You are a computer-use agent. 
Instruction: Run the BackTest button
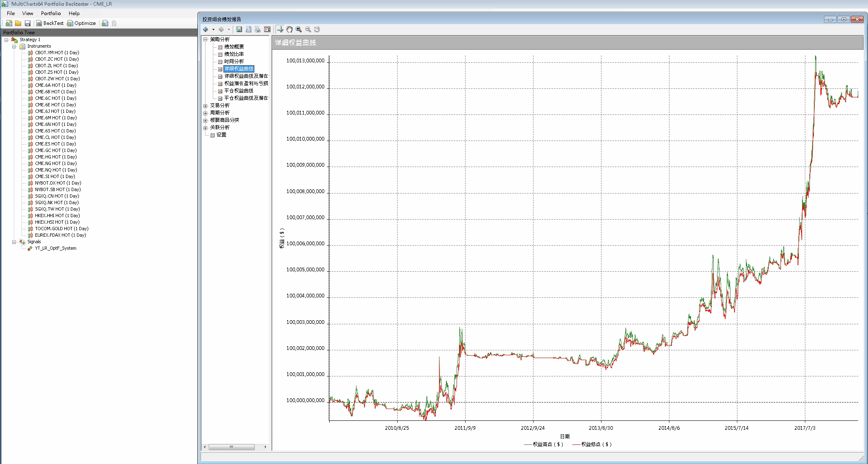pyautogui.click(x=50, y=23)
